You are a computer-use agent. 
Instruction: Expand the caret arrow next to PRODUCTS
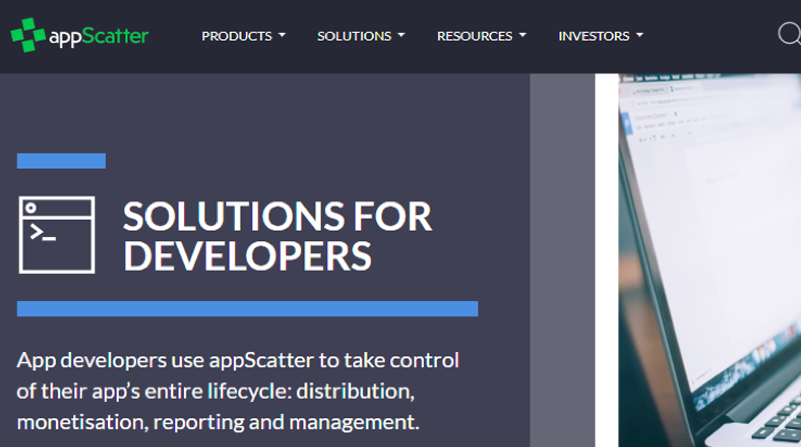tap(282, 36)
